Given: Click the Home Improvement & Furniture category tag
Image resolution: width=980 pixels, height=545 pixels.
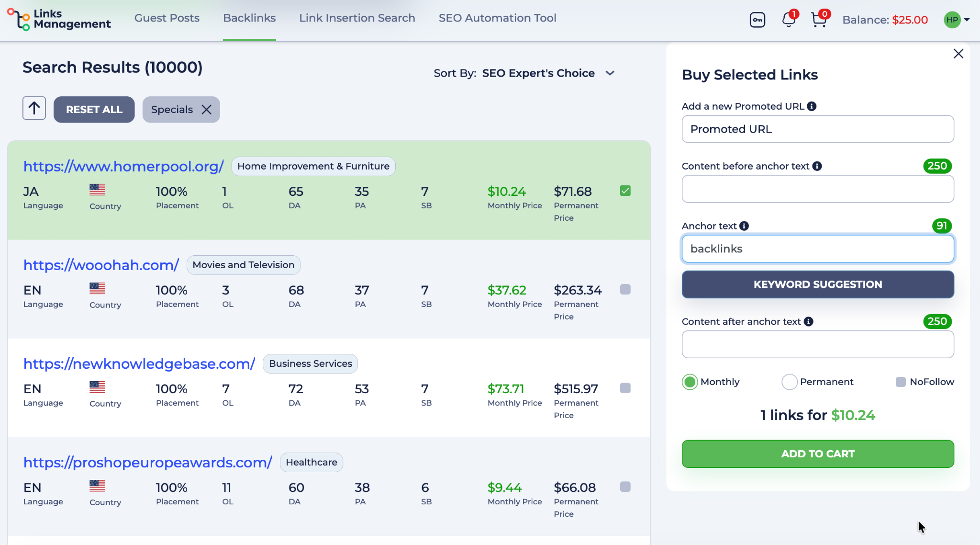Looking at the screenshot, I should tap(313, 167).
